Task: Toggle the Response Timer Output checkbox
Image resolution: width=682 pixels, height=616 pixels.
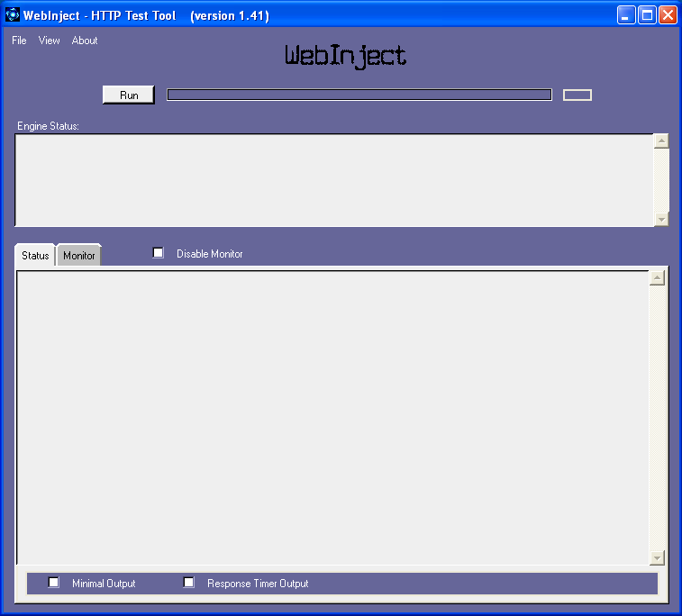Action: (189, 582)
